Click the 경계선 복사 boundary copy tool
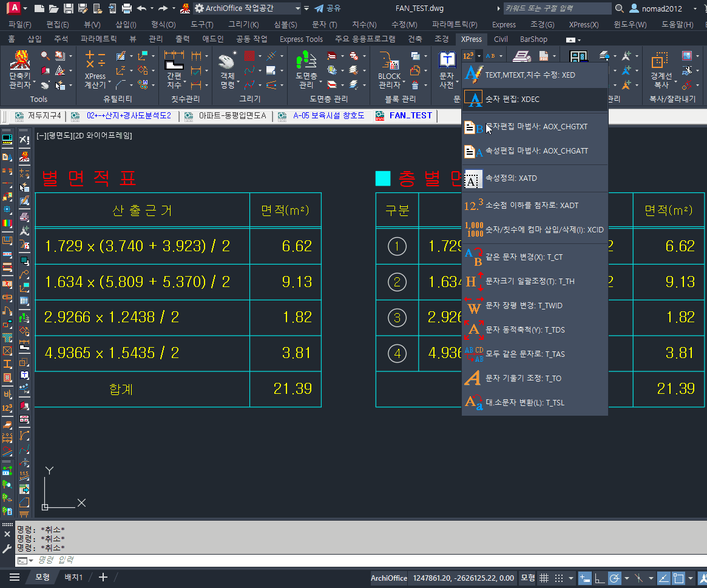Viewport: 707px width, 588px height. (x=661, y=69)
